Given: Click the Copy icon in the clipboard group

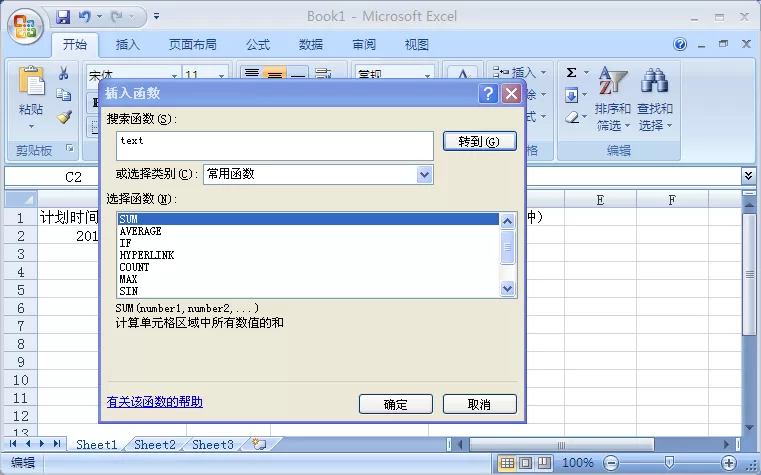Looking at the screenshot, I should point(64,95).
